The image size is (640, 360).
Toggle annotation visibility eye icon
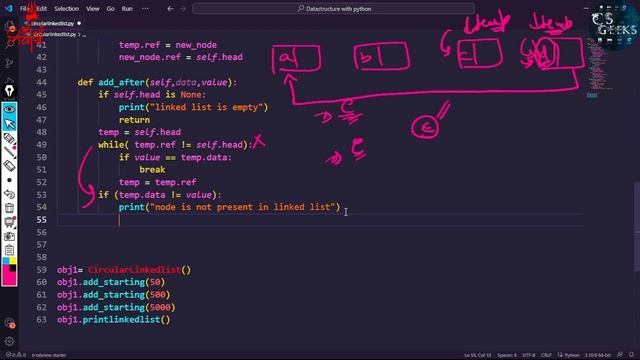(9, 109)
